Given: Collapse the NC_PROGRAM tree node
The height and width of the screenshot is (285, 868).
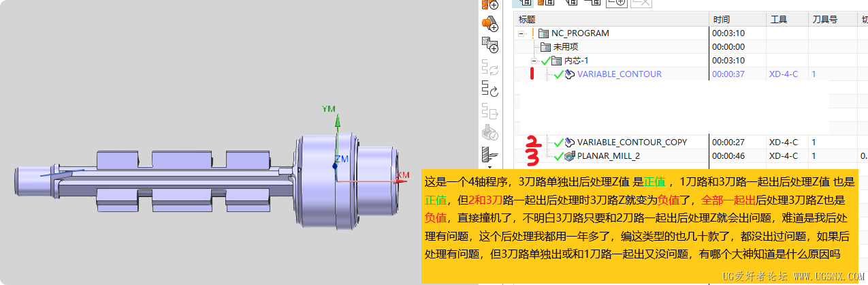Looking at the screenshot, I should (521, 33).
